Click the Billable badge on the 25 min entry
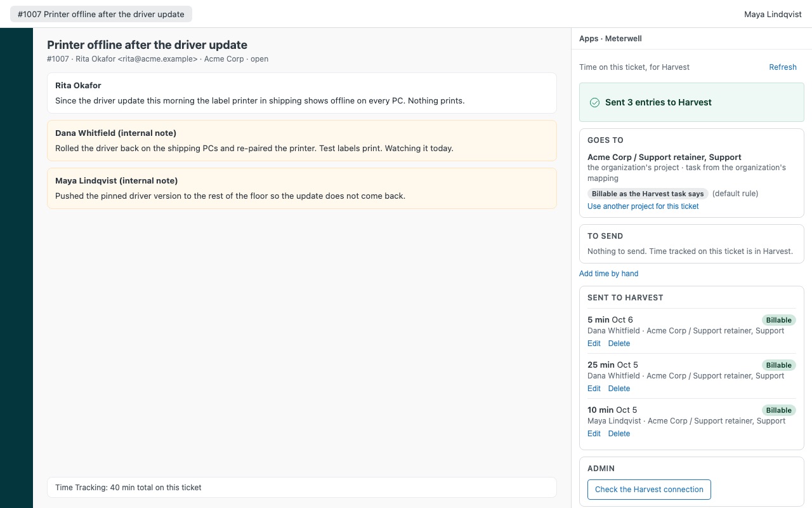The width and height of the screenshot is (812, 508). click(778, 365)
